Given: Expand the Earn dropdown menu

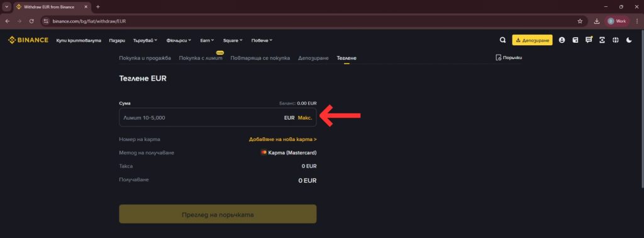Looking at the screenshot, I should pos(207,40).
